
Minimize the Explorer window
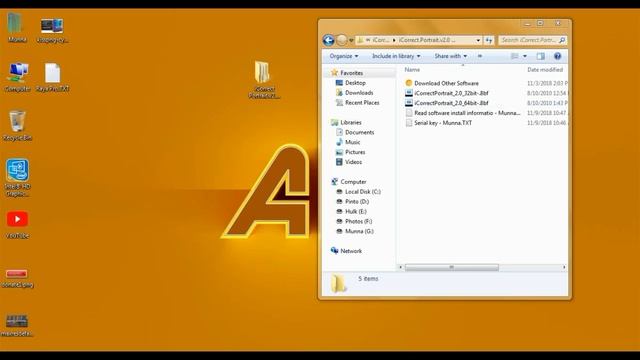pyautogui.click(x=527, y=24)
